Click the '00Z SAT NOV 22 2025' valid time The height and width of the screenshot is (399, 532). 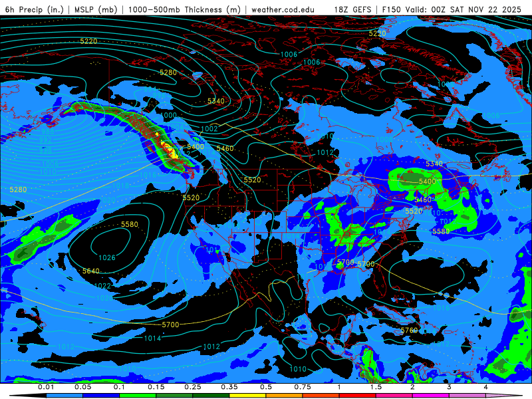tap(476, 9)
